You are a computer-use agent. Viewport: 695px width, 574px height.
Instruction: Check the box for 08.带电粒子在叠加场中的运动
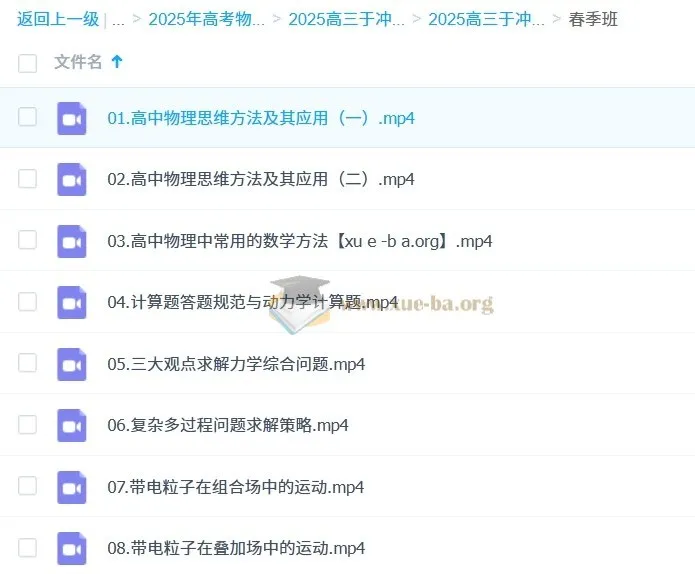tap(27, 547)
